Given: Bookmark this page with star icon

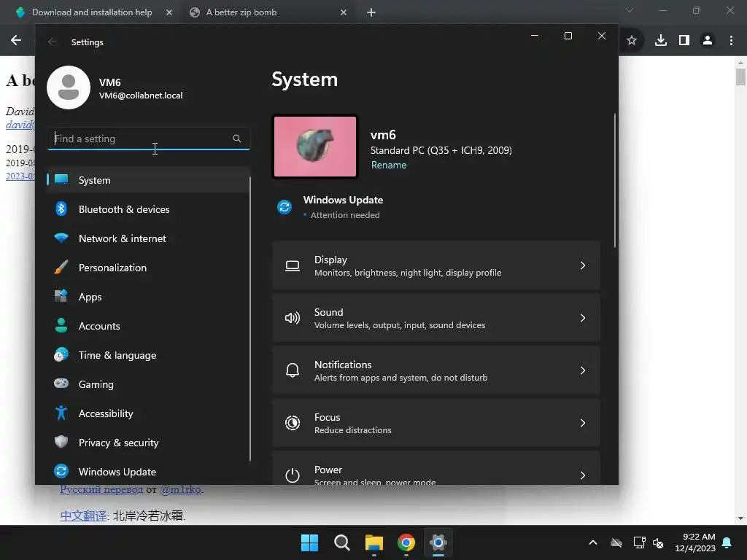Looking at the screenshot, I should [x=632, y=41].
